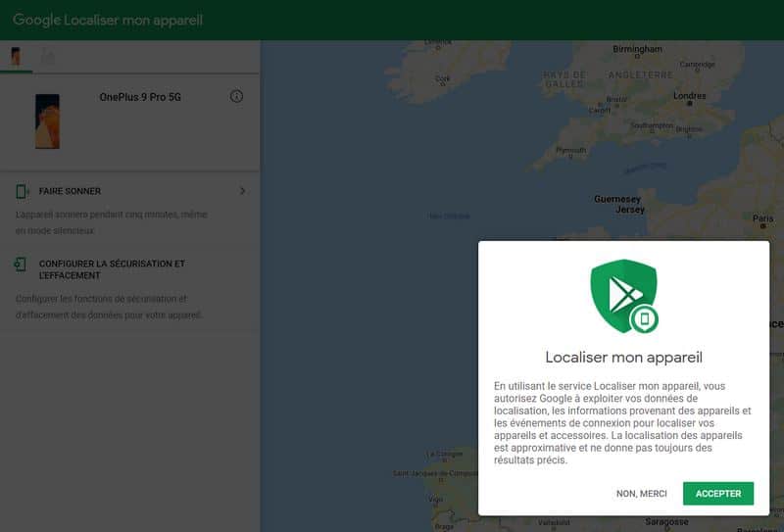Expand the FAIRE SONNER chevron arrow
The width and height of the screenshot is (784, 532).
pos(242,191)
